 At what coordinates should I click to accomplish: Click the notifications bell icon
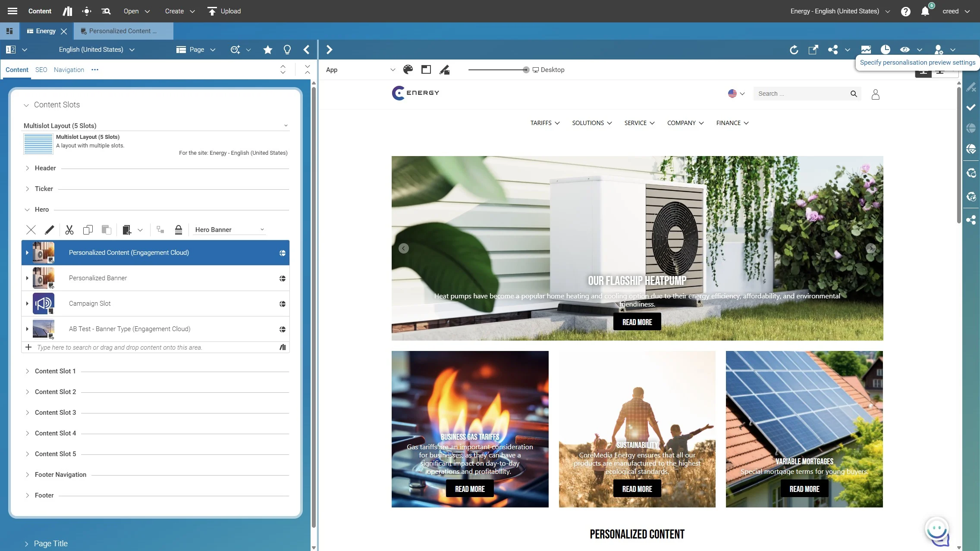[925, 12]
